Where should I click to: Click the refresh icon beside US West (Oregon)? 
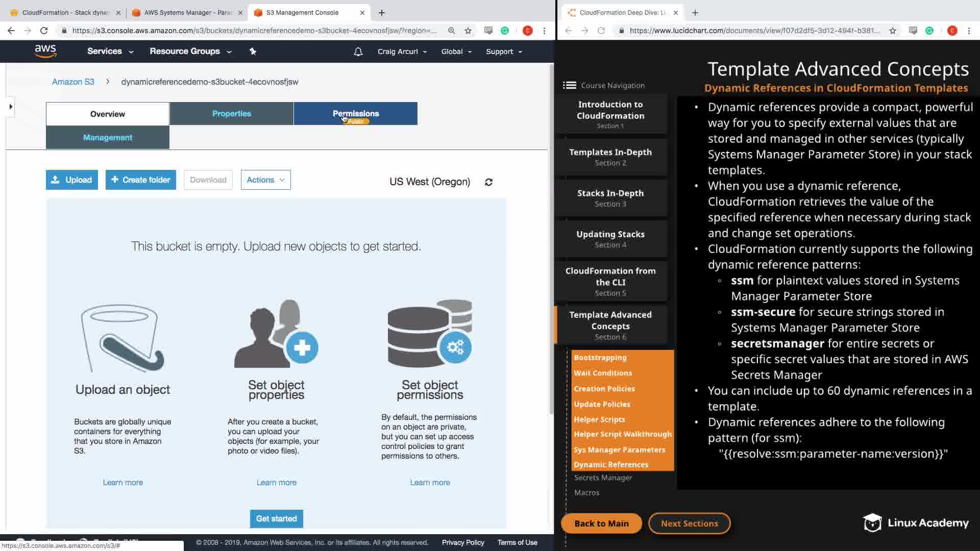tap(488, 182)
